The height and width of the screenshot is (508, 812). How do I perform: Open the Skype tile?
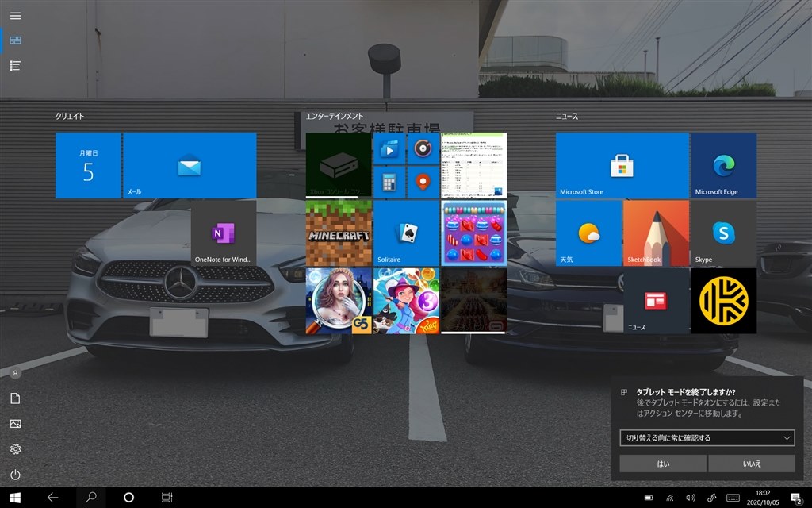pos(723,233)
